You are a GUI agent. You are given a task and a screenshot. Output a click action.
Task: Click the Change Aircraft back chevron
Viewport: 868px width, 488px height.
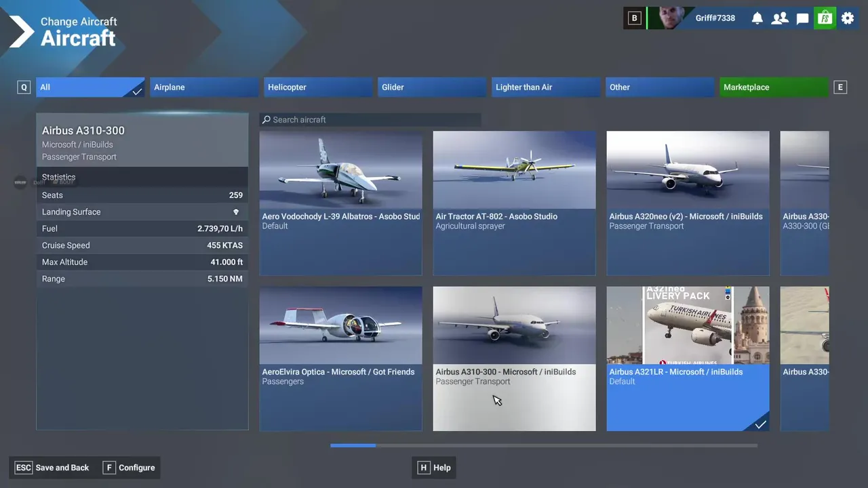click(x=20, y=32)
